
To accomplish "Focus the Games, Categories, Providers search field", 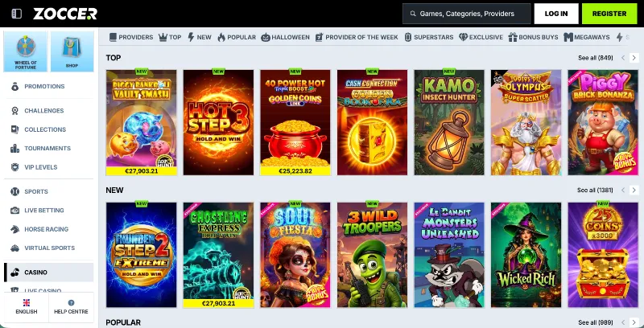I will (467, 14).
